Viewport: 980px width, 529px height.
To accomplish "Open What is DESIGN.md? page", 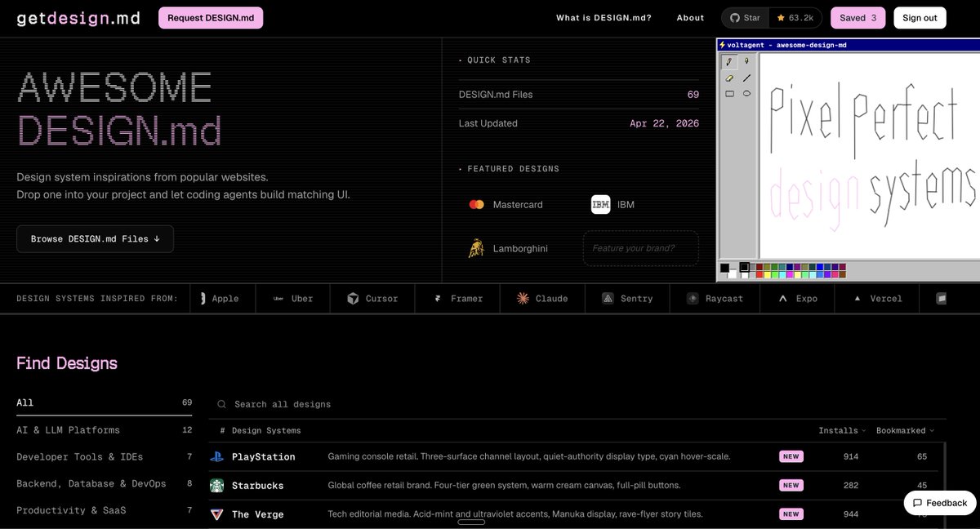I will pyautogui.click(x=604, y=18).
